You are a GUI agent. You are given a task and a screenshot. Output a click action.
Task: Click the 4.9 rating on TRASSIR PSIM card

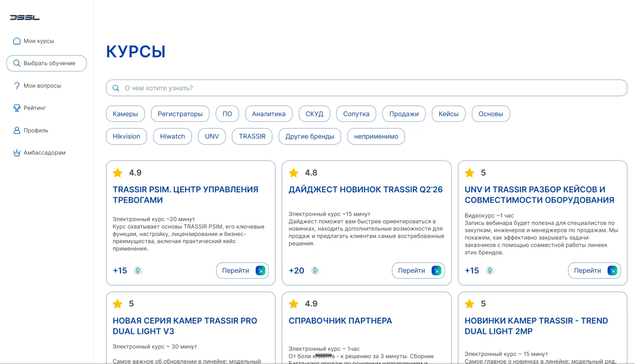(x=135, y=173)
